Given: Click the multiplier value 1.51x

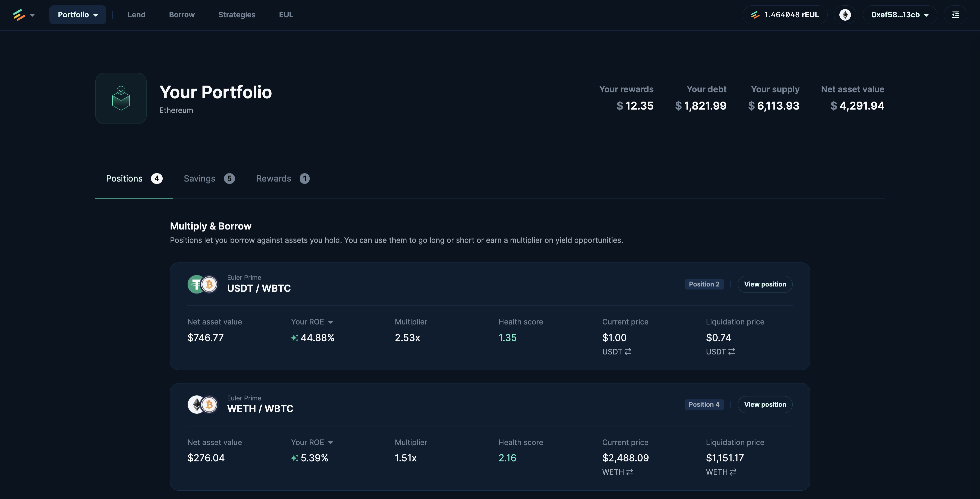Looking at the screenshot, I should point(406,458).
